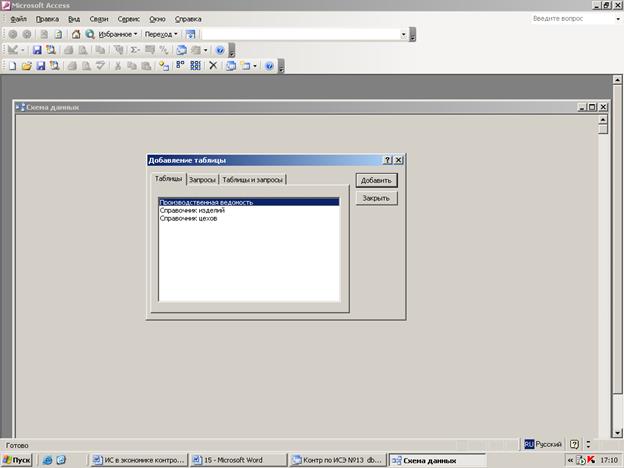The height and width of the screenshot is (468, 624).
Task: Click the Show All Relationships icon
Action: (195, 66)
